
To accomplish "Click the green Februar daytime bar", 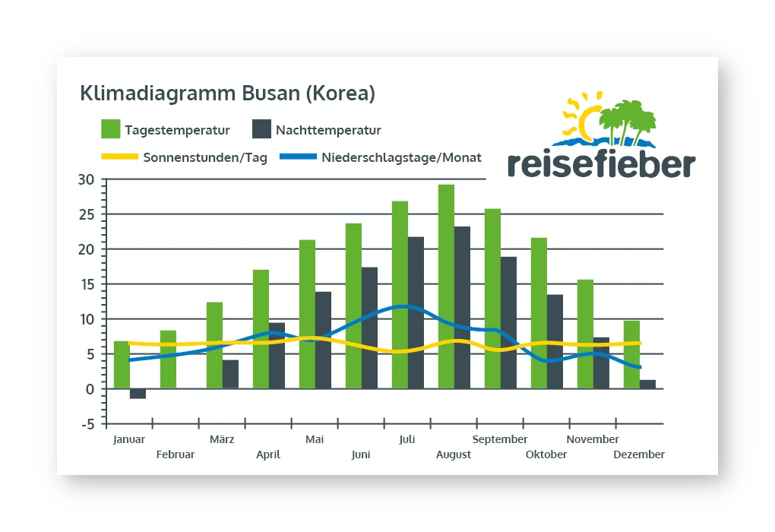I will [x=168, y=359].
